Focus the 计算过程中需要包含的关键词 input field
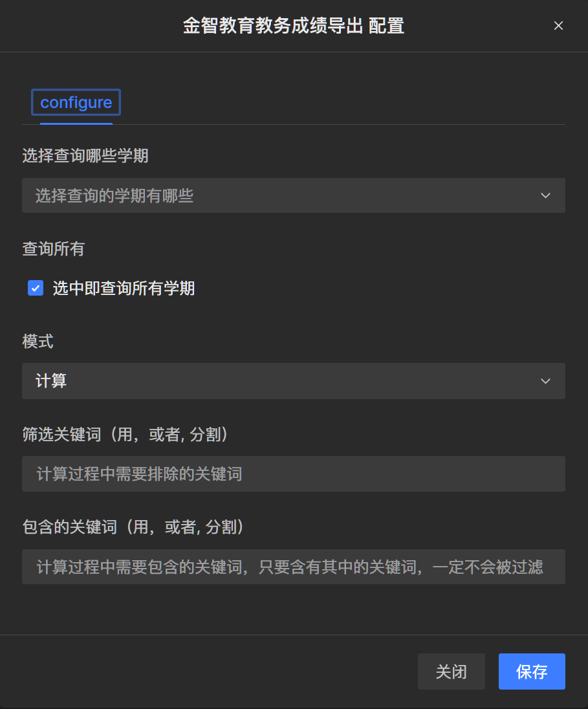This screenshot has height=709, width=588. pyautogui.click(x=293, y=567)
